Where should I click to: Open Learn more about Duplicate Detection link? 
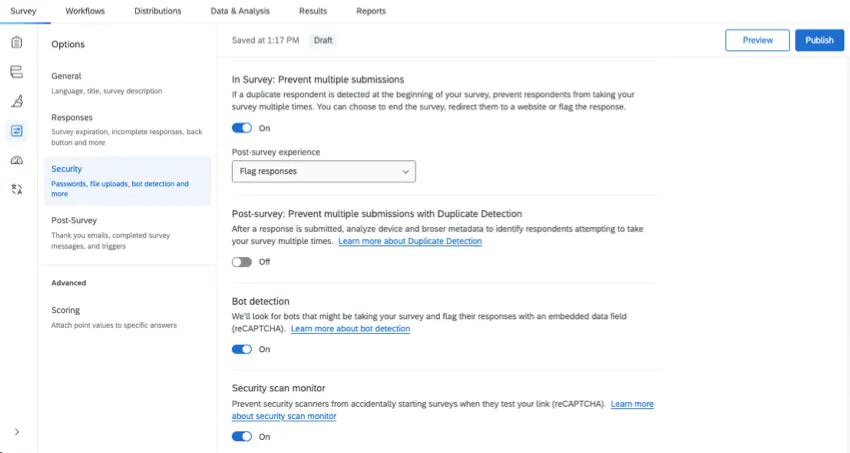(409, 242)
